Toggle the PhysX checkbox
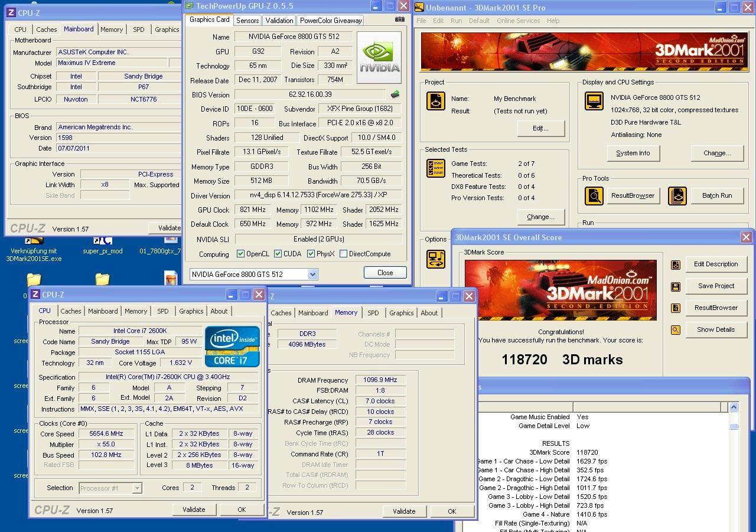 [311, 254]
